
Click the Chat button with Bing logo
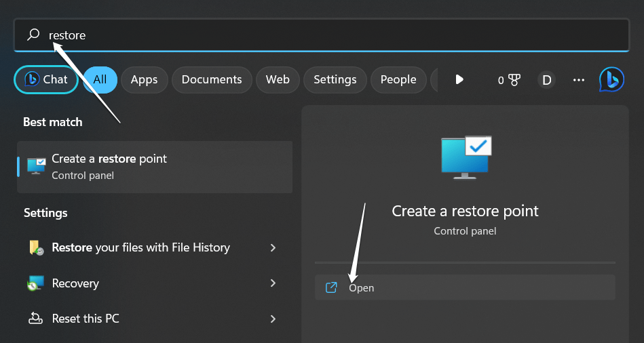coord(46,80)
